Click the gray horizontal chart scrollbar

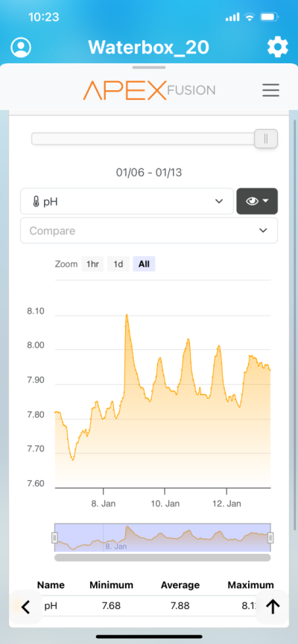click(162, 558)
